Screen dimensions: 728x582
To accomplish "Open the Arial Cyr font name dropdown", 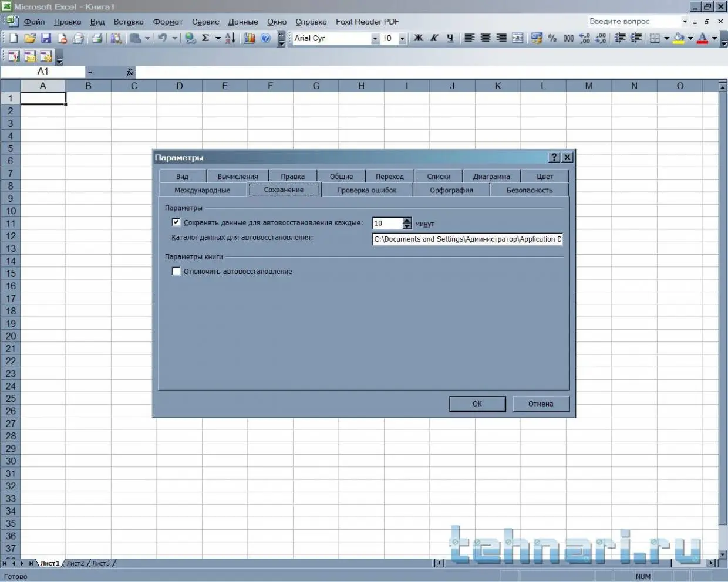I will pyautogui.click(x=375, y=38).
